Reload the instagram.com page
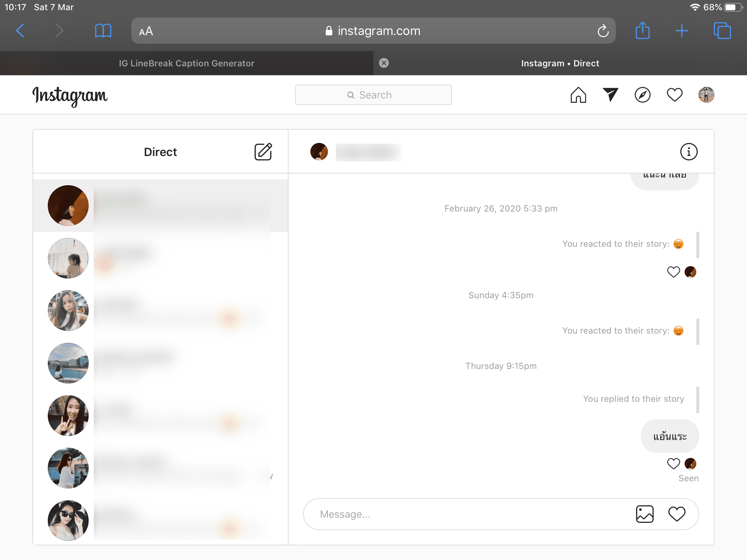747x560 pixels. tap(603, 31)
